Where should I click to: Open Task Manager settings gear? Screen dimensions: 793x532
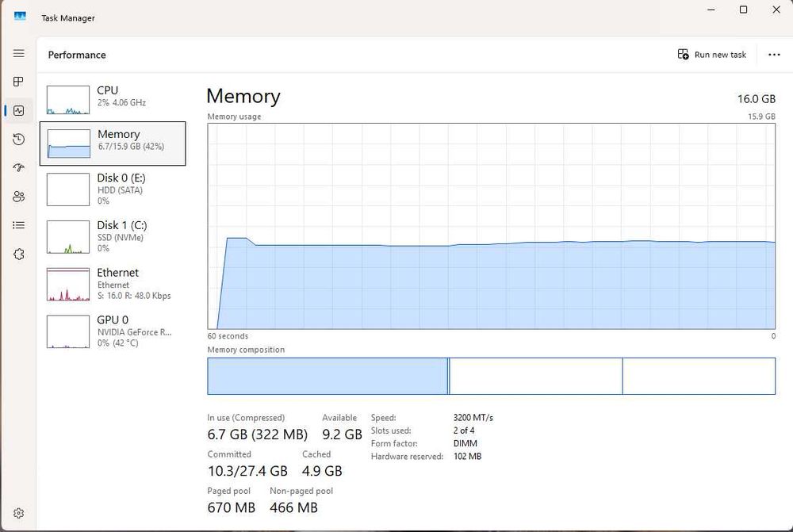tap(19, 513)
